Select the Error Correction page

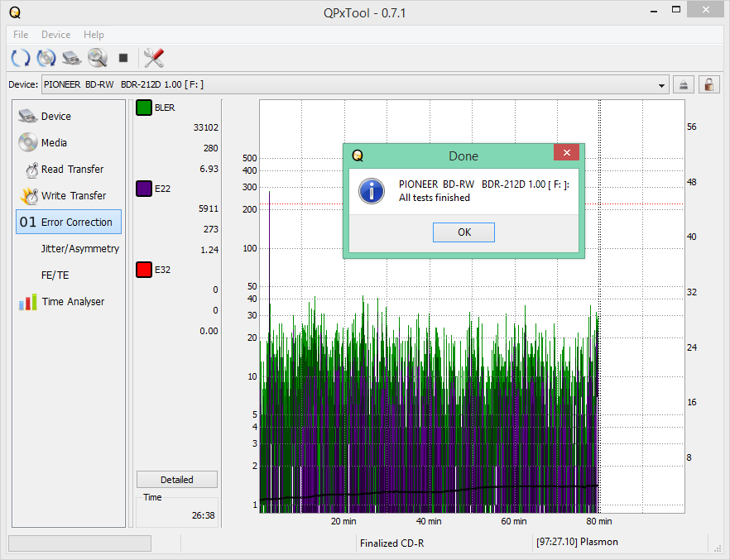click(x=69, y=222)
